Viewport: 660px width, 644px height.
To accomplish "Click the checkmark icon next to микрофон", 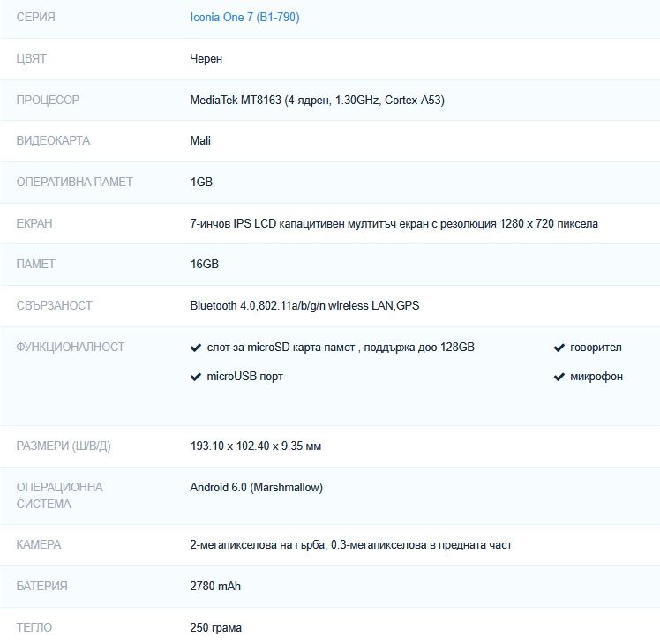I will (559, 377).
